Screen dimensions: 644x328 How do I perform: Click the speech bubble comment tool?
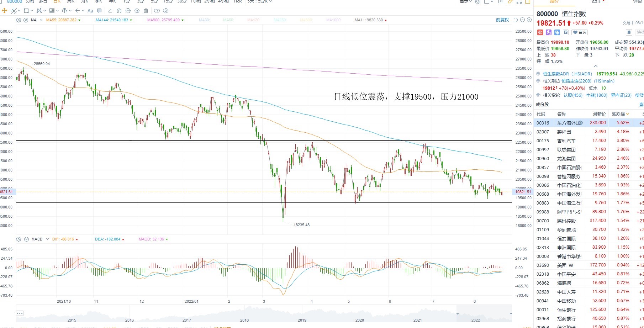99,11
